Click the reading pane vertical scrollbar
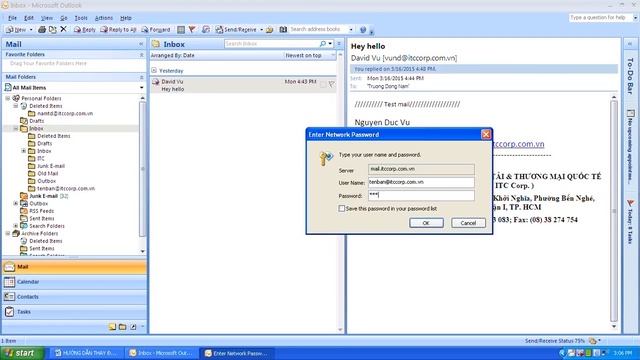640x360 pixels. point(614,210)
